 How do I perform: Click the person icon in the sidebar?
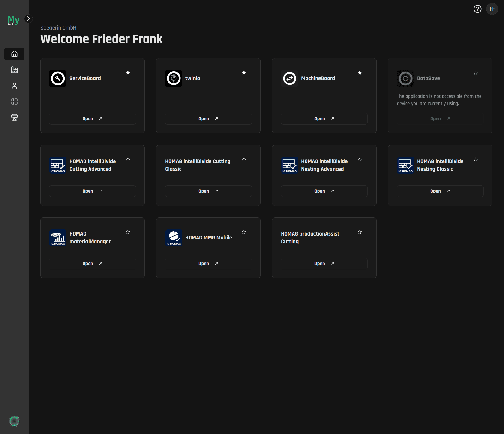(14, 86)
